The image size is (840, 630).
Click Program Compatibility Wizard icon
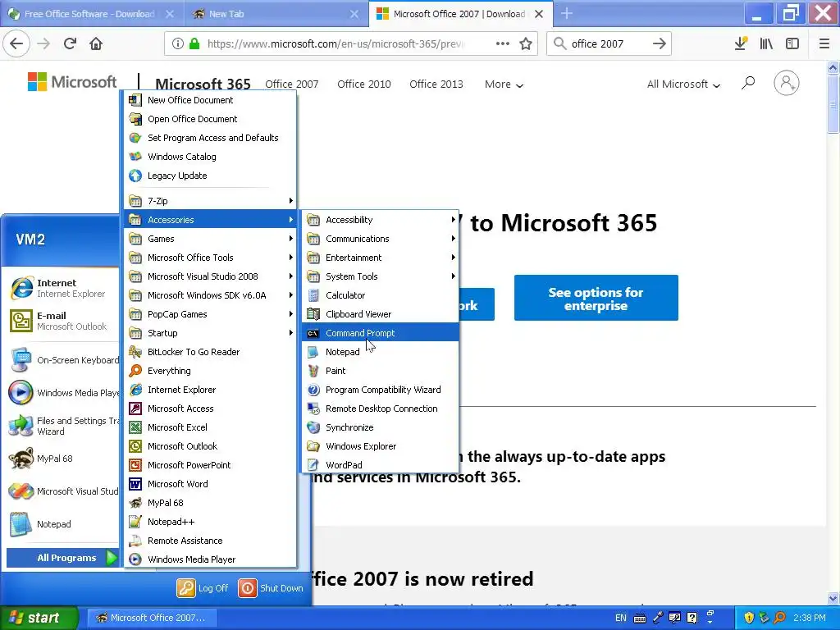click(x=313, y=390)
